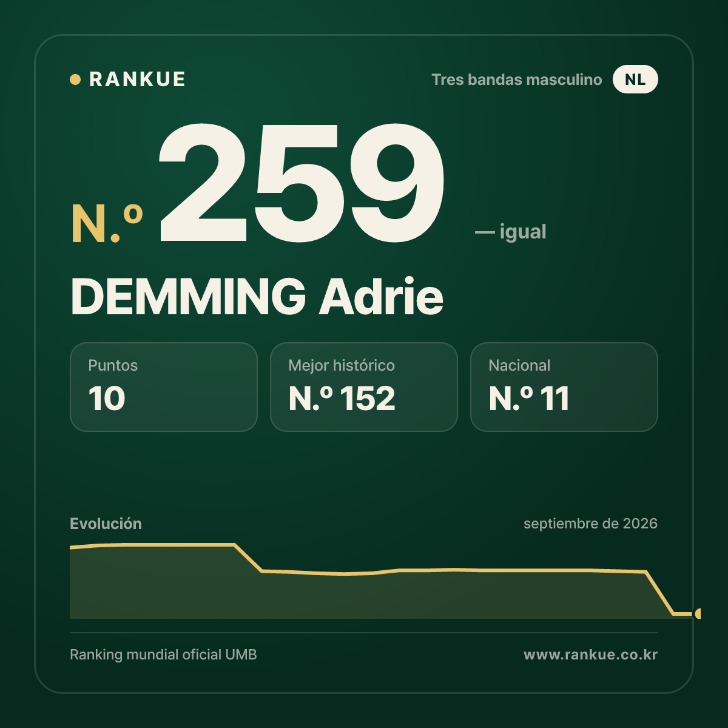Click the player name DEMMING Adrie
Image resolution: width=728 pixels, height=728 pixels.
point(257,297)
